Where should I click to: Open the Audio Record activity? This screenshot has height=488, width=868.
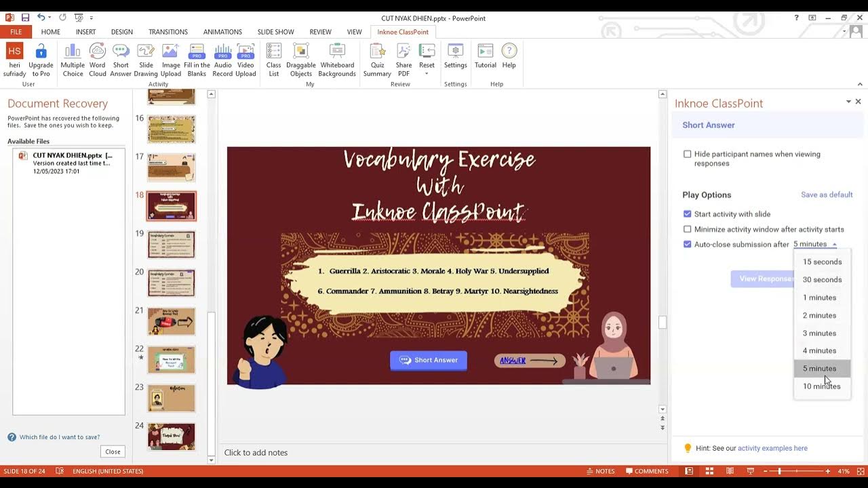coord(223,60)
